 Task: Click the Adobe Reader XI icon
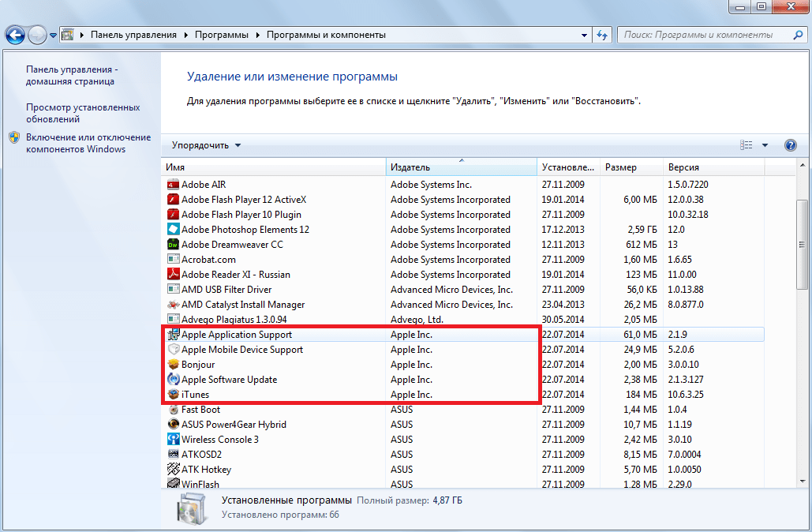(174, 275)
